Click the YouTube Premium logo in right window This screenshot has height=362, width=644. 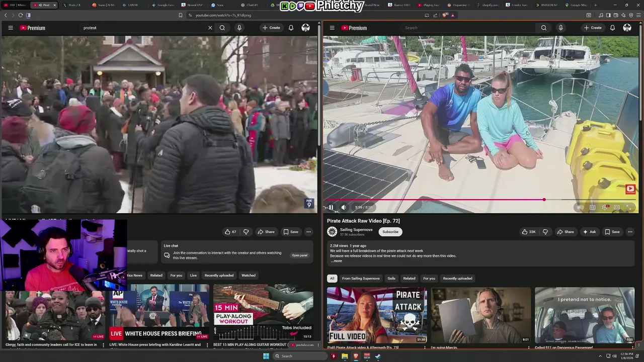354,28
